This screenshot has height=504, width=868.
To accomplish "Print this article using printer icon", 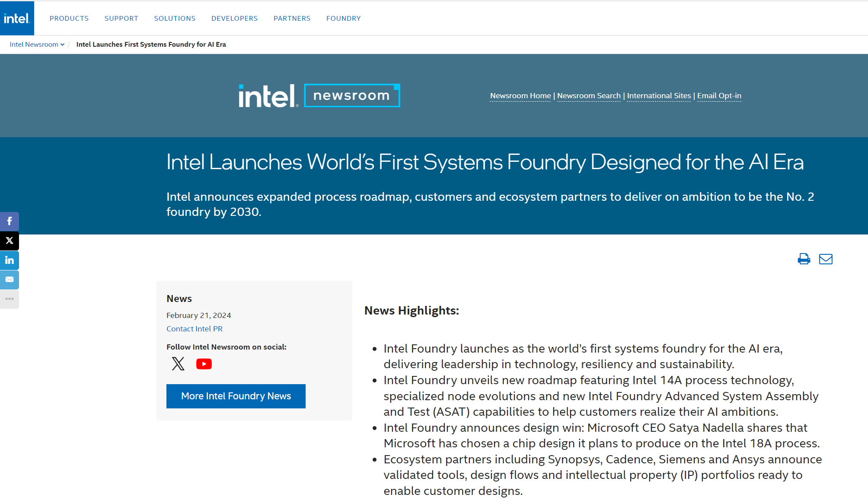I will pos(804,259).
